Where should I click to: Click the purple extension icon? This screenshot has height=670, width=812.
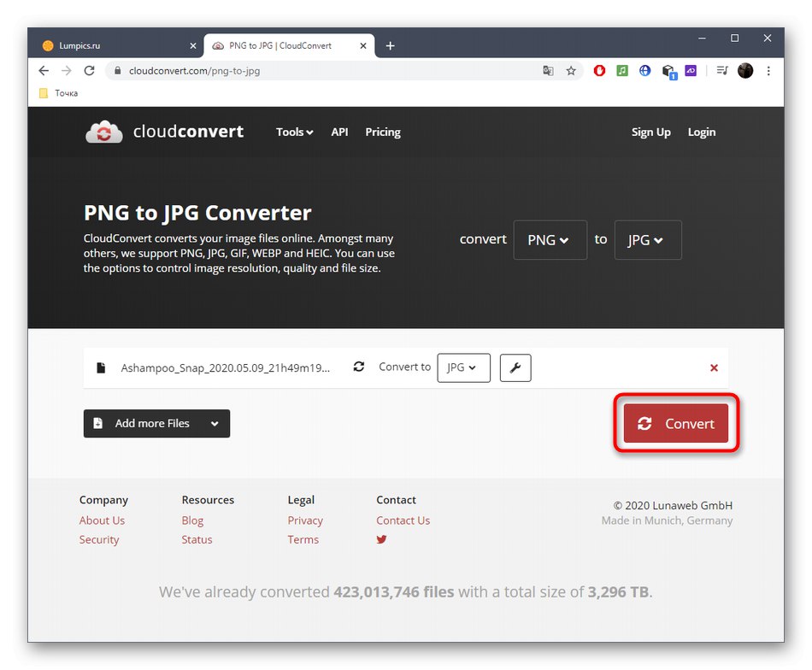pyautogui.click(x=691, y=70)
